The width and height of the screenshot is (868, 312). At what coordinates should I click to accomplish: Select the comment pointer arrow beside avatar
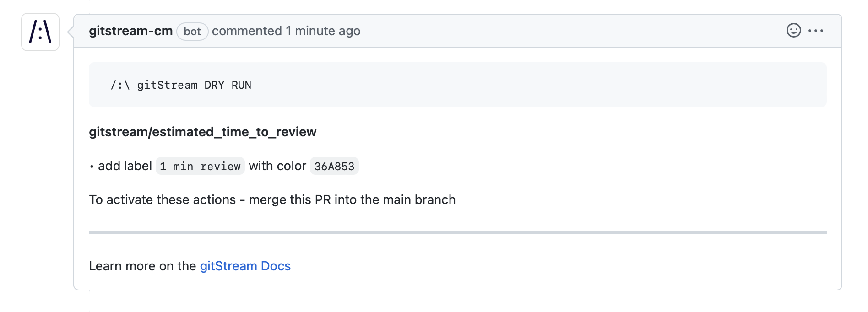(x=71, y=32)
